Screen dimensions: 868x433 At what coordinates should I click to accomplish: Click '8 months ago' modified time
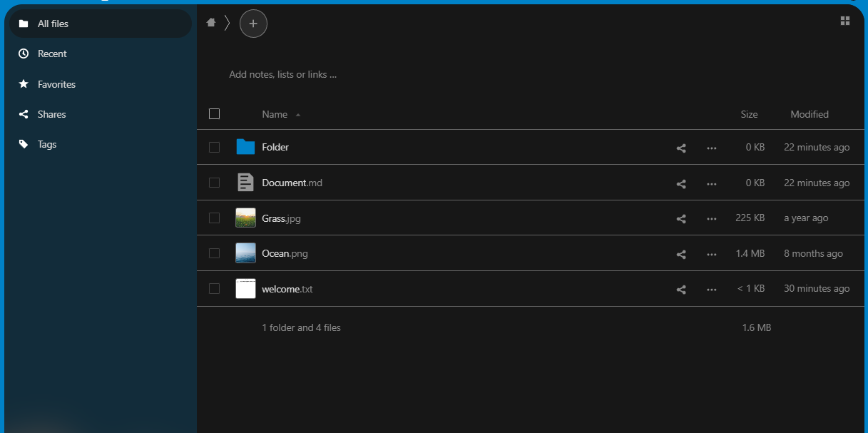pyautogui.click(x=813, y=253)
